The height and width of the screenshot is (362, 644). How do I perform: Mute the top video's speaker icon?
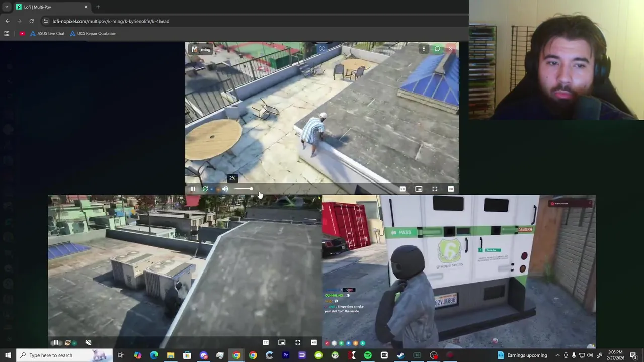click(x=225, y=189)
